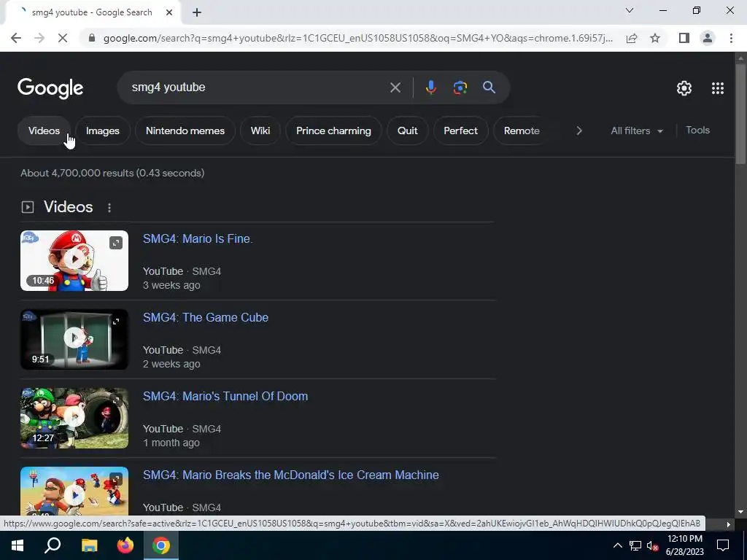Screen dimensions: 747x560
Task: Submit search with magnifier icon
Action: 489,87
